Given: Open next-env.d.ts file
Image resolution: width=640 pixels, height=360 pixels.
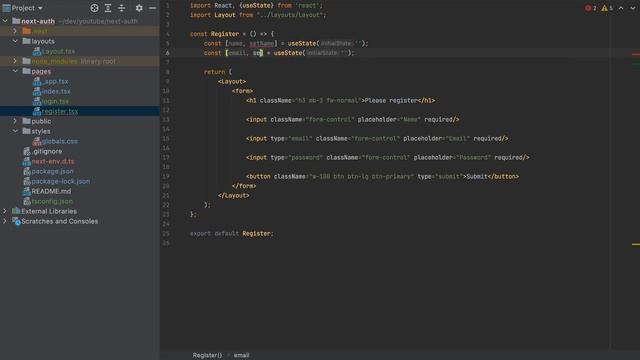Looking at the screenshot, I should pos(53,161).
